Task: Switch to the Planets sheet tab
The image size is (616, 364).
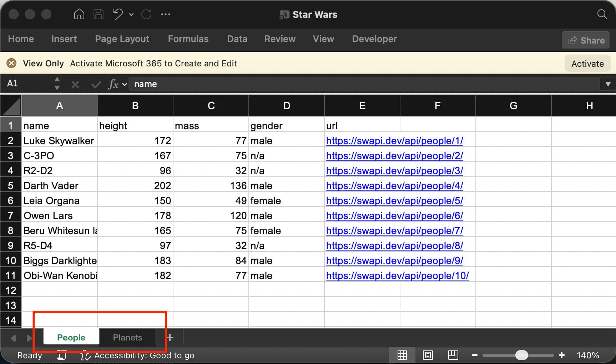Action: point(127,338)
